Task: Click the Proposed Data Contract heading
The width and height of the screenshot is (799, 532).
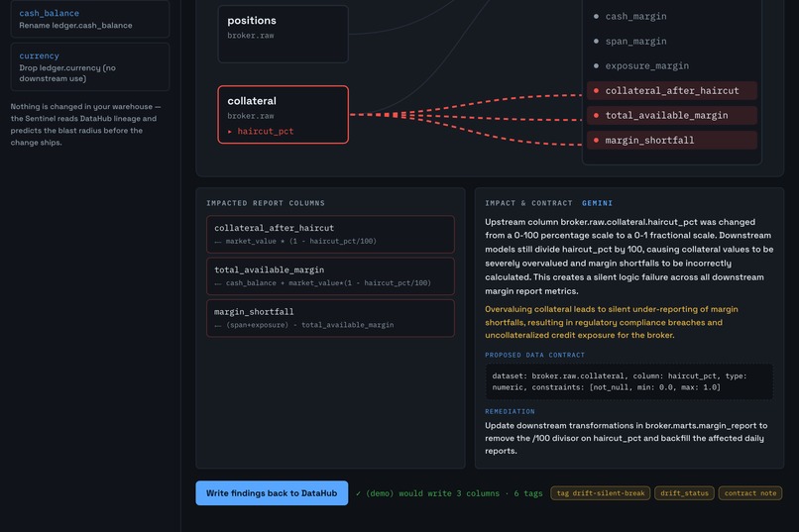Action: point(534,355)
